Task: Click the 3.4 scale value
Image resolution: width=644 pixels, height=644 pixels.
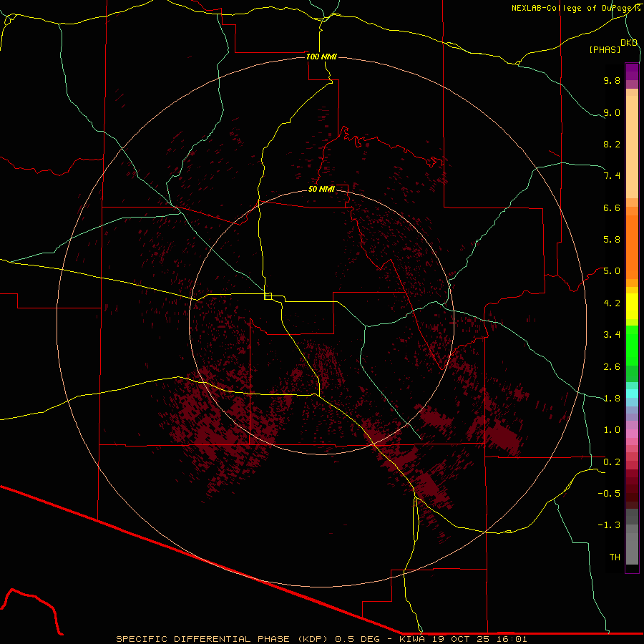Action: point(612,335)
